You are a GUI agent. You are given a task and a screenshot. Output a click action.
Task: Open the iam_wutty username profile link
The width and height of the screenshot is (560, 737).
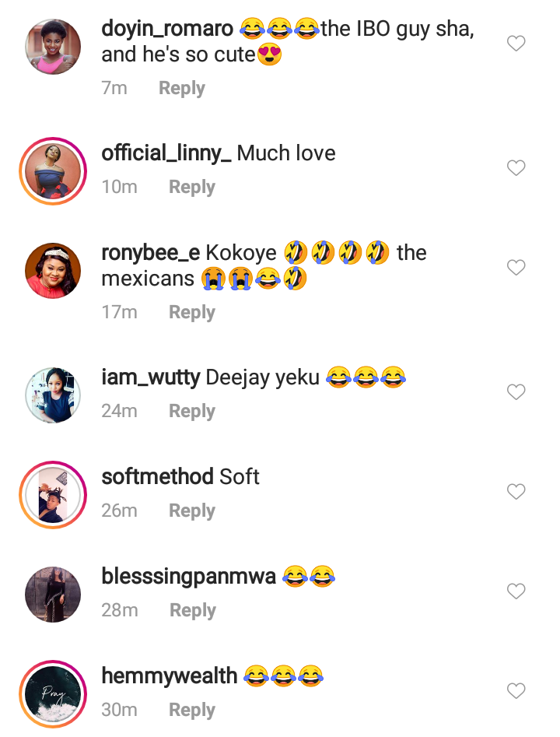150,377
